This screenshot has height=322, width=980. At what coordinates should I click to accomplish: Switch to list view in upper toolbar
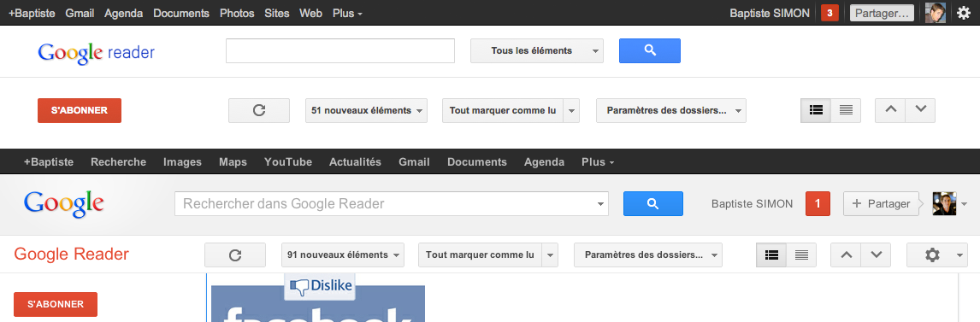click(846, 110)
